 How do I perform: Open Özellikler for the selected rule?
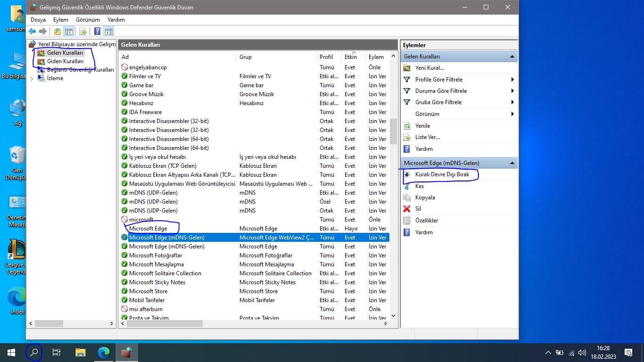click(426, 221)
